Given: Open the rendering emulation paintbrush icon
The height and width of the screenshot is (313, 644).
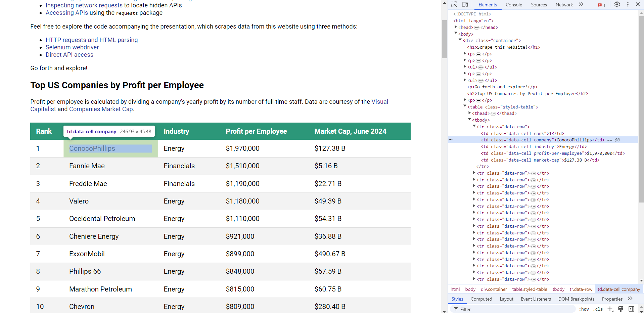Looking at the screenshot, I should [620, 309].
